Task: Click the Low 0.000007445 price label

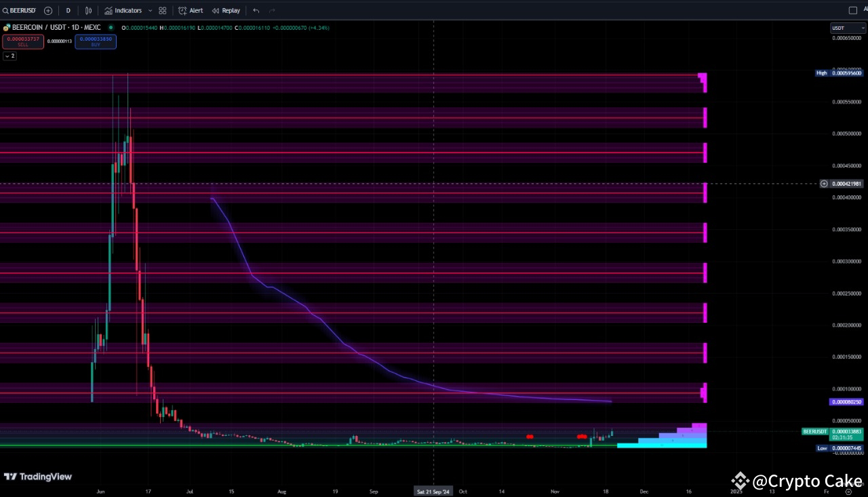Action: (x=840, y=448)
